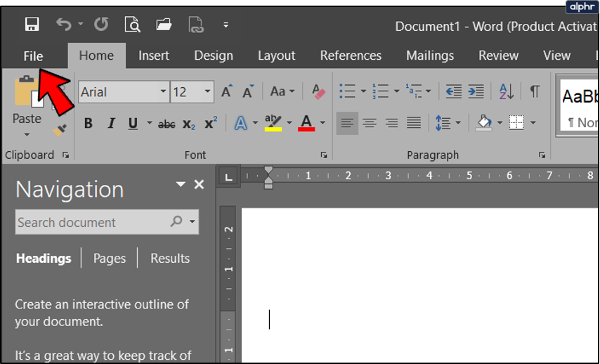Click the Clear All Formatting eraser icon
The width and height of the screenshot is (600, 364).
(x=318, y=92)
